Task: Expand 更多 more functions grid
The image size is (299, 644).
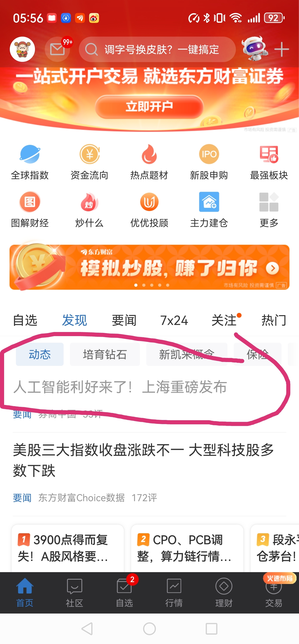Action: [x=269, y=202]
